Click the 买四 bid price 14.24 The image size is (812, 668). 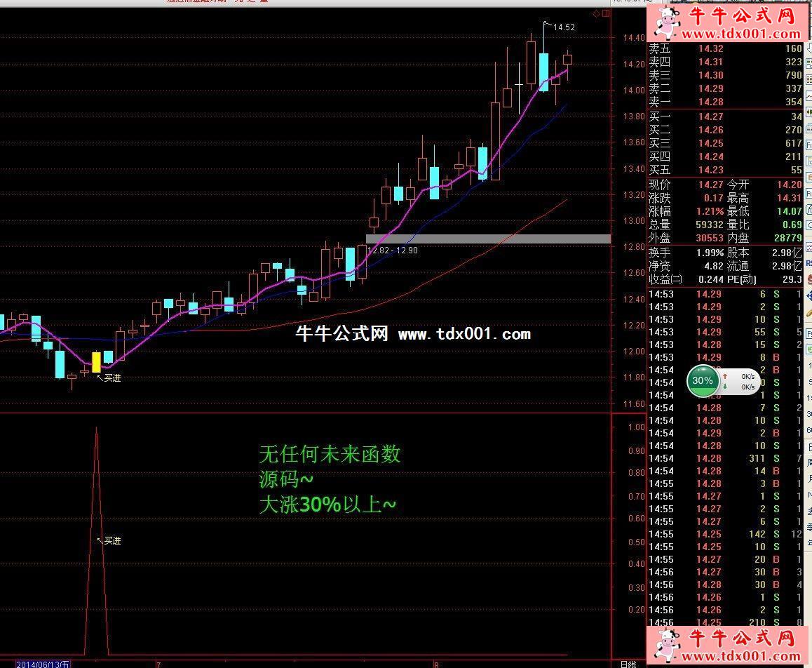[710, 156]
